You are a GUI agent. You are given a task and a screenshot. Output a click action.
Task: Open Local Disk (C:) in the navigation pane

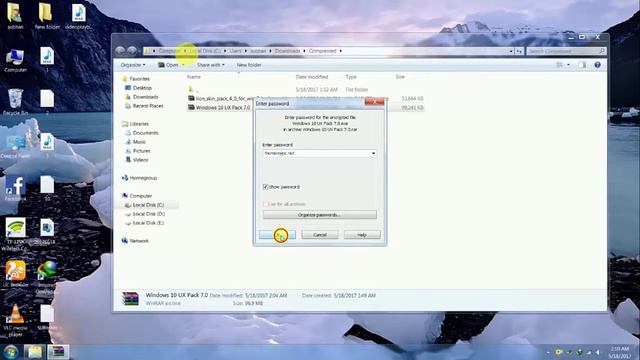point(148,205)
